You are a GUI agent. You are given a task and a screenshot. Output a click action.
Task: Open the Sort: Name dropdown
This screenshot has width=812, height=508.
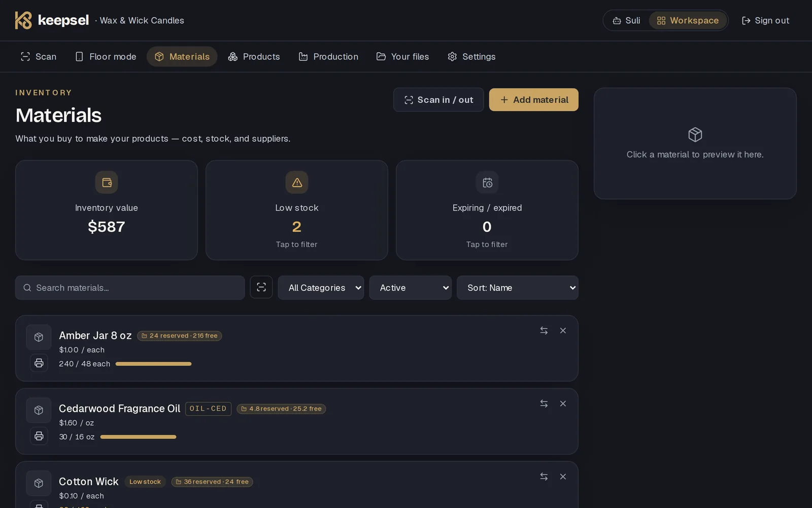pyautogui.click(x=518, y=288)
